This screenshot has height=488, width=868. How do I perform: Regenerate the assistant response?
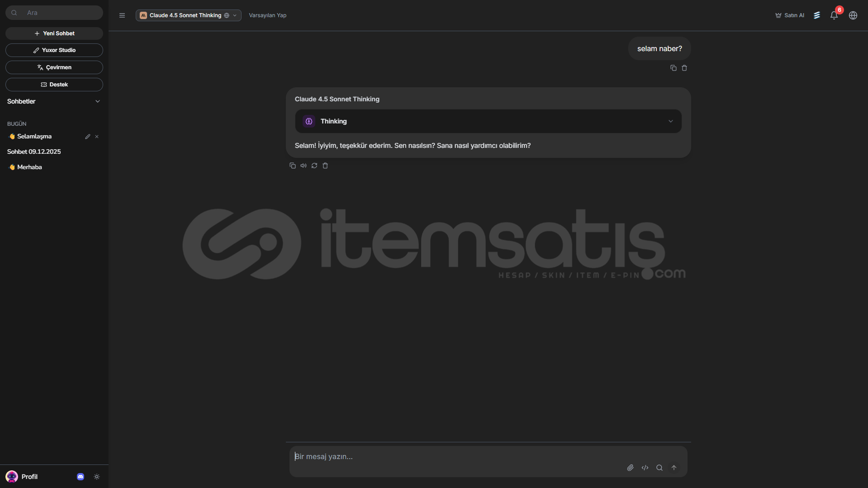(x=314, y=166)
